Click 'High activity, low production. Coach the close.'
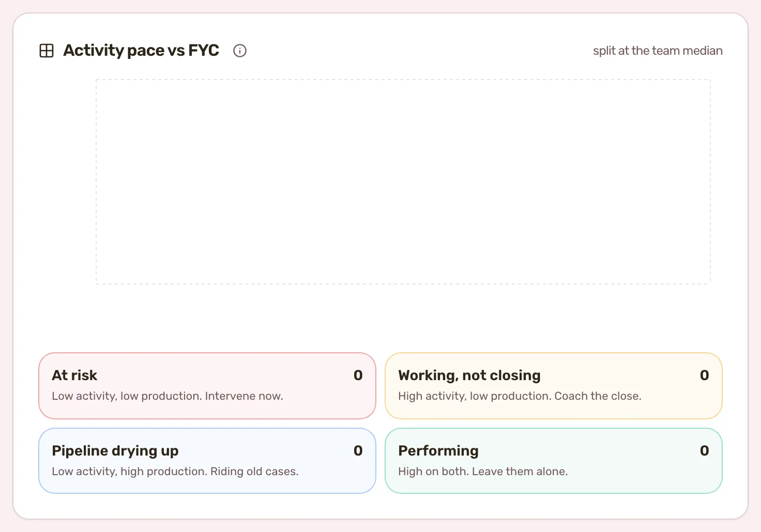 point(520,396)
